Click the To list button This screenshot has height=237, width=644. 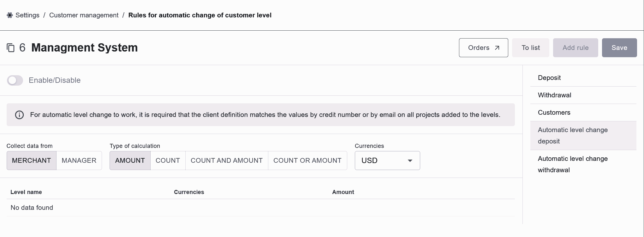tap(531, 48)
